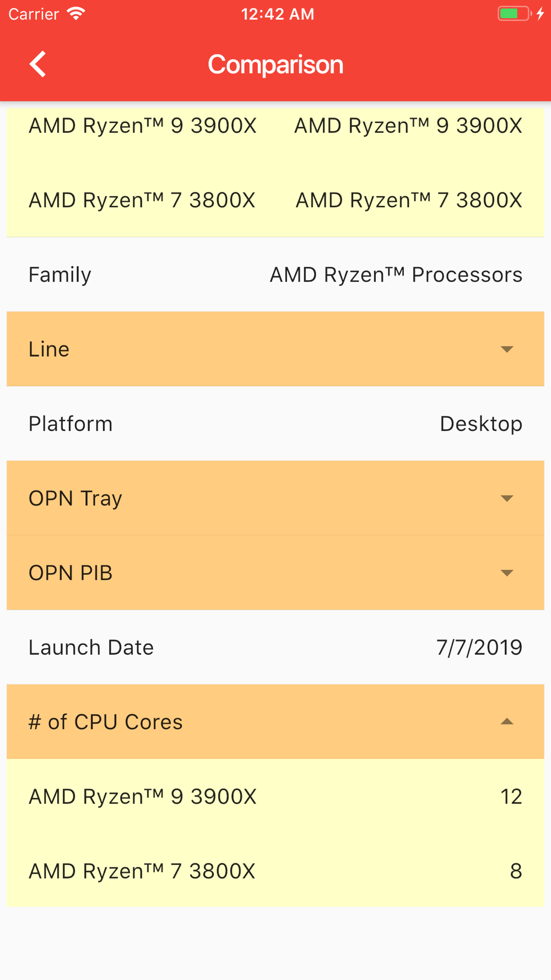
Task: Click the battery icon in status bar
Action: [x=514, y=14]
